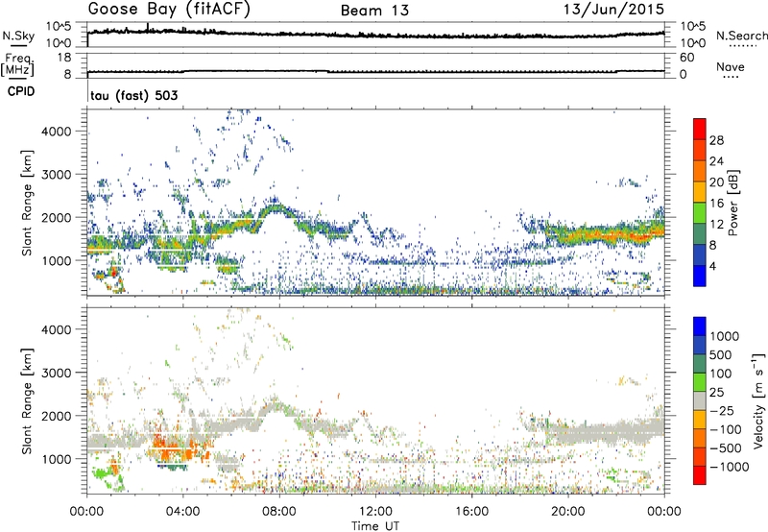
Task: Click the noise trace in the N.Sky panel
Action: [375, 35]
